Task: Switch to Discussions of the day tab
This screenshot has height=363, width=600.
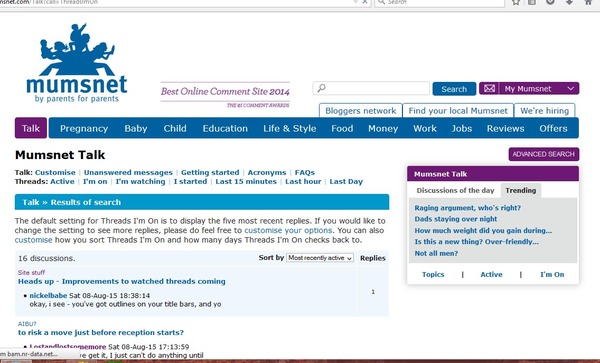Action: pos(455,190)
